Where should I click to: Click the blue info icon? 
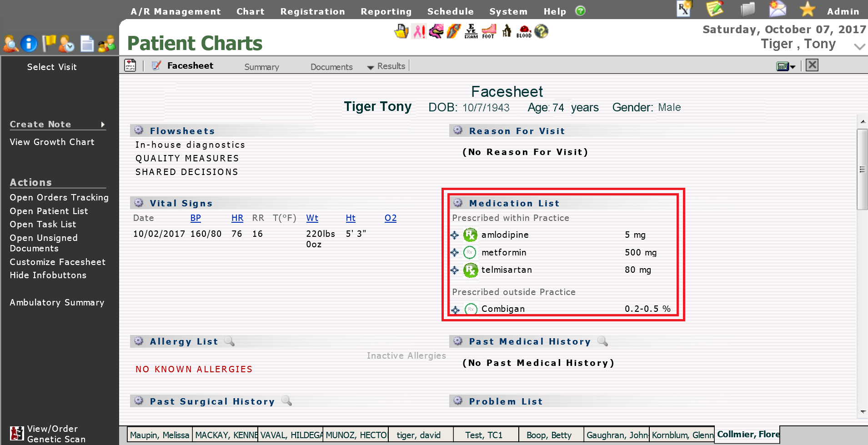[x=29, y=44]
